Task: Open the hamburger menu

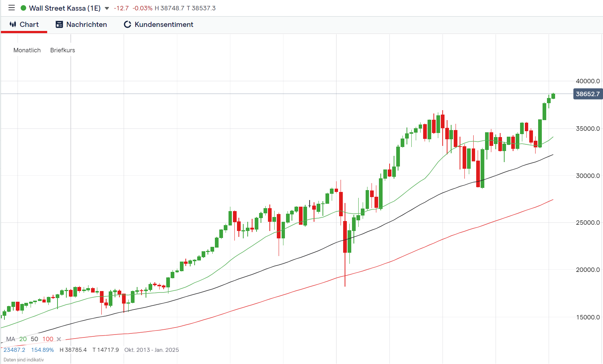Action: click(11, 8)
